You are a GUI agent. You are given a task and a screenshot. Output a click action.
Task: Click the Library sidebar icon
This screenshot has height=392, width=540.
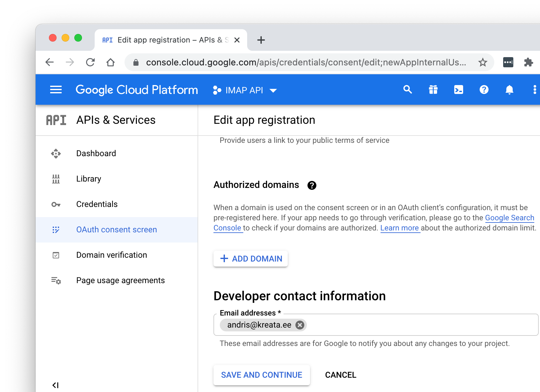56,179
